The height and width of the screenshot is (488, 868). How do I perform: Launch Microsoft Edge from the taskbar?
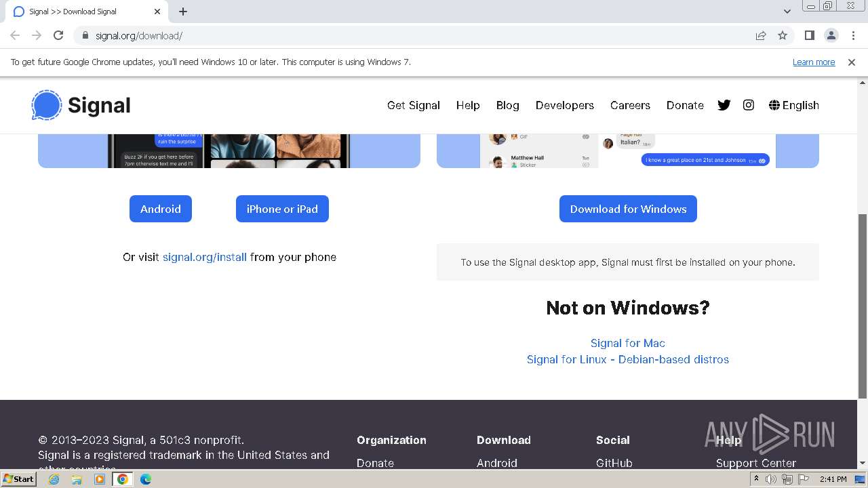click(x=146, y=479)
